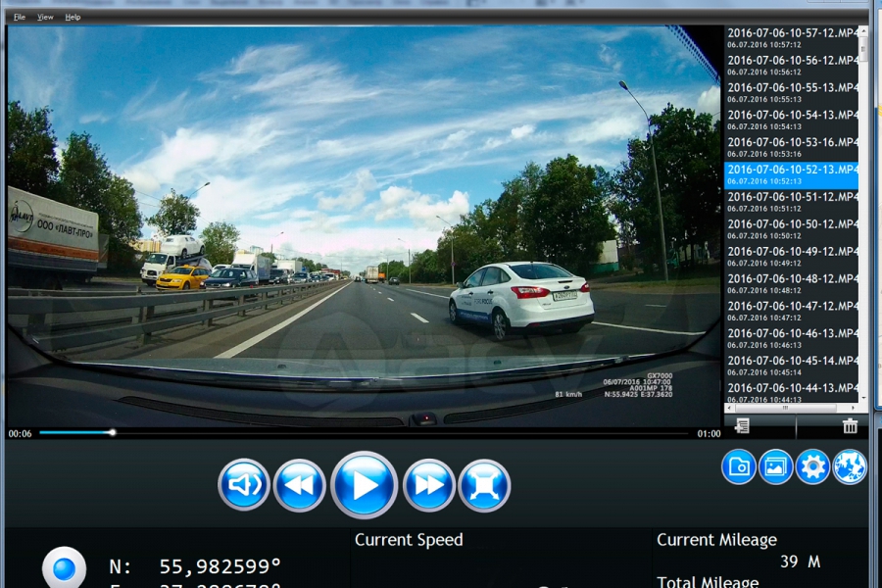Select file 2016-07-06-10-56-12.MP4
This screenshot has height=588, width=882.
tap(791, 66)
